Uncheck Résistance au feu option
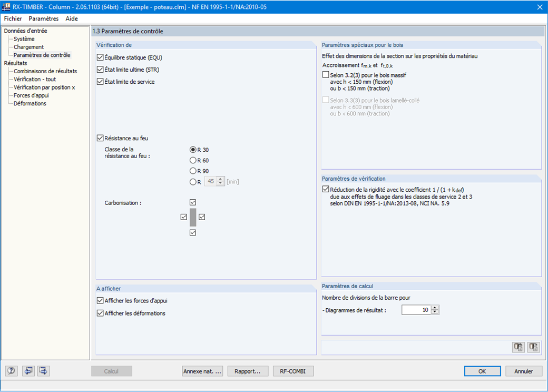The image size is (548, 392). click(x=100, y=138)
